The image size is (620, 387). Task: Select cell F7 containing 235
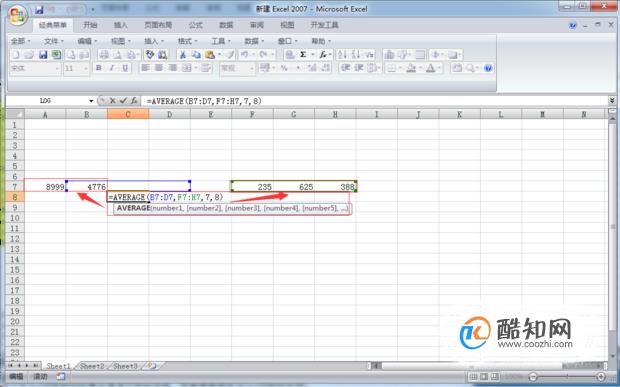[x=252, y=187]
